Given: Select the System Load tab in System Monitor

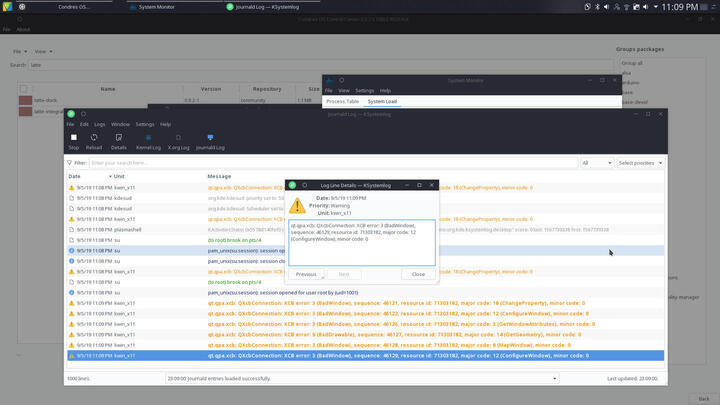Looking at the screenshot, I should click(382, 101).
